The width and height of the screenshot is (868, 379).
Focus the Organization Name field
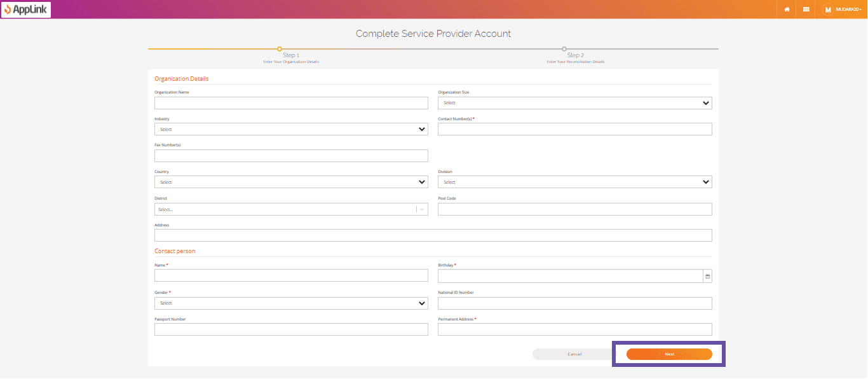point(291,102)
